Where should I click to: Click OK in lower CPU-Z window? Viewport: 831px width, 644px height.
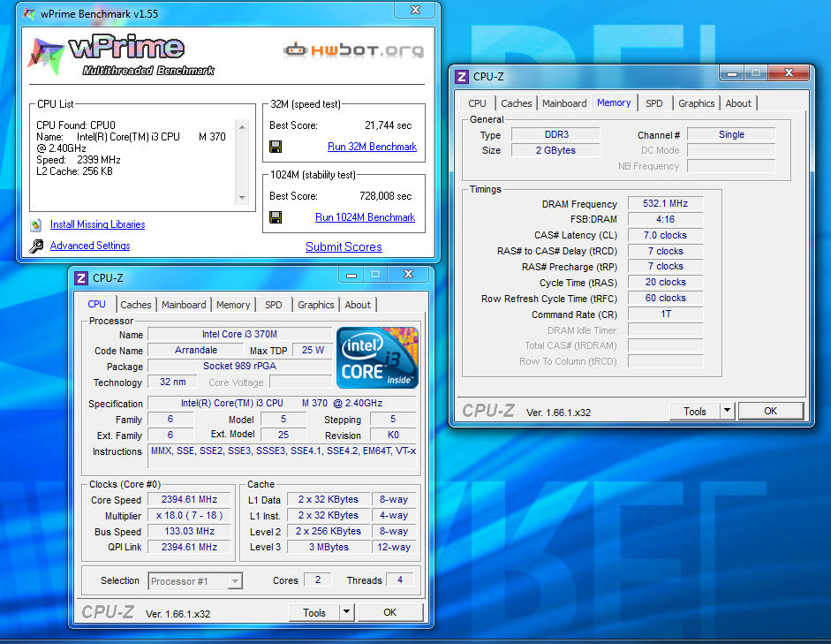(390, 613)
